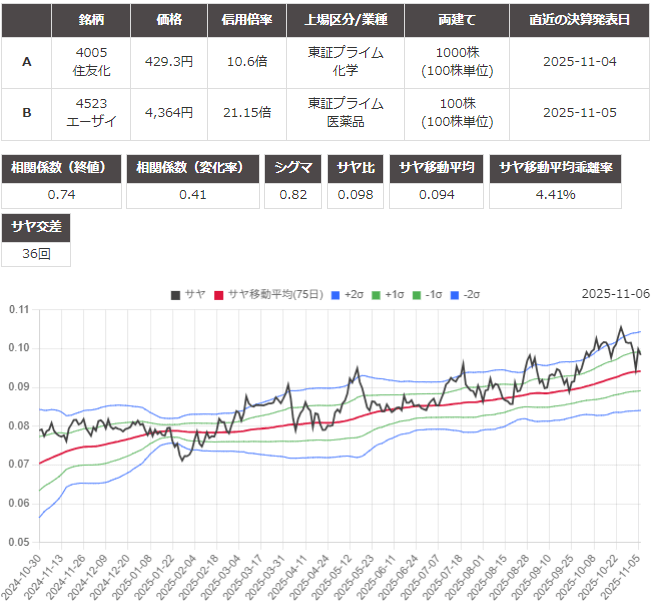Click the 2025-11-04 earnings date cell
The width and height of the screenshot is (653, 605).
point(580,62)
